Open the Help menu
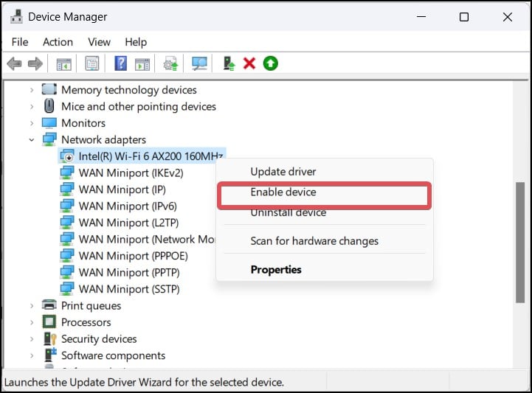Image resolution: width=532 pixels, height=393 pixels. (136, 42)
